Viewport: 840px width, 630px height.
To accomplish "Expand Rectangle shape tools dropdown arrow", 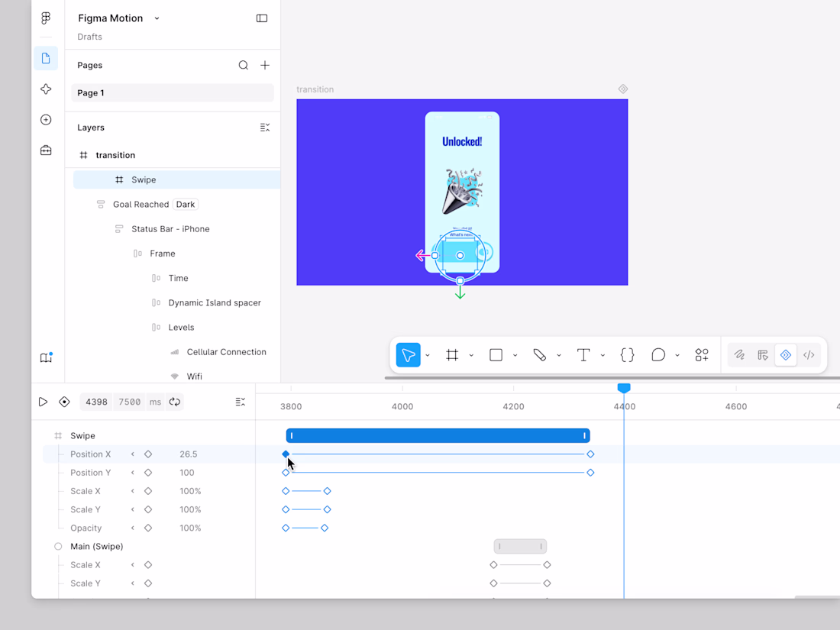I will (515, 355).
